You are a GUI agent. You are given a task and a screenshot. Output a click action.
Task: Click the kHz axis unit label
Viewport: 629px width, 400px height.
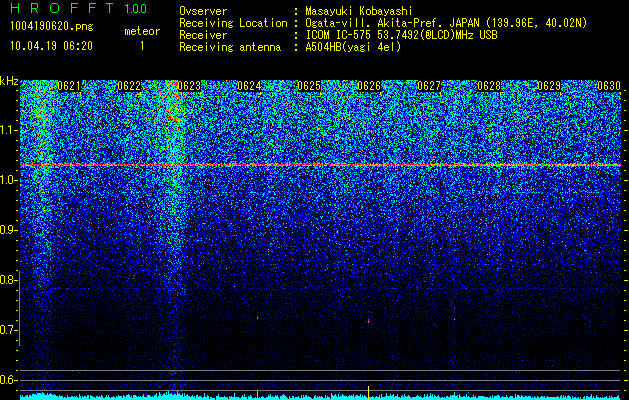[9, 81]
